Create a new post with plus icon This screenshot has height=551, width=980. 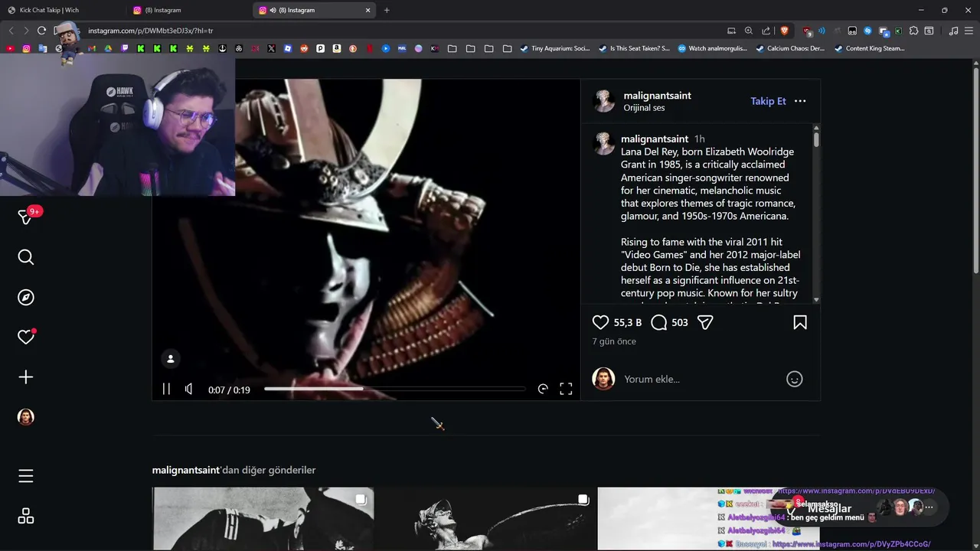(26, 377)
